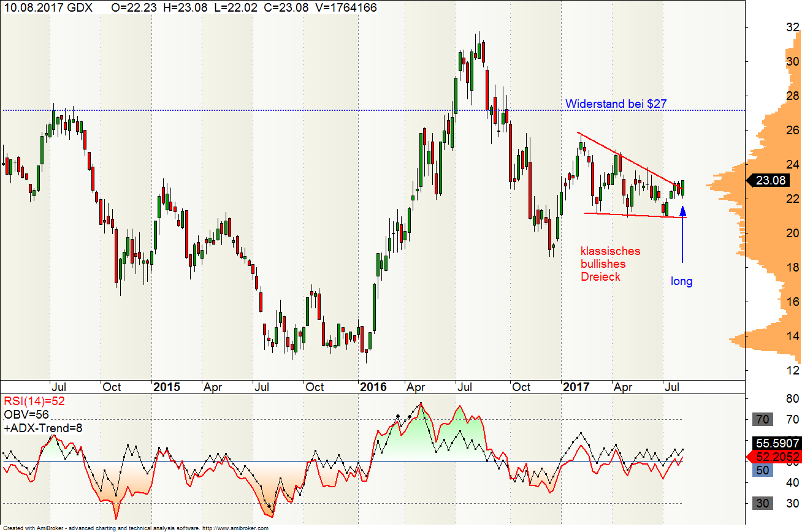Click the black 23.08 current price tag
This screenshot has height=532, width=802.
770,181
